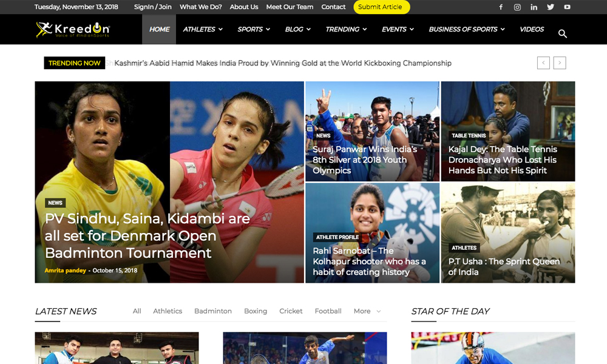This screenshot has width=607, height=364.
Task: Click the search magnifier icon
Action: [x=562, y=33]
